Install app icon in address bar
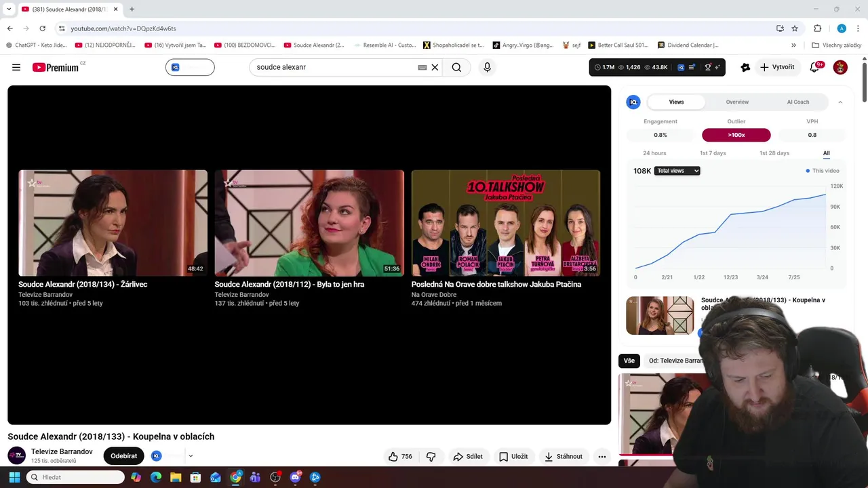Viewport: 868px width, 488px height. (780, 28)
